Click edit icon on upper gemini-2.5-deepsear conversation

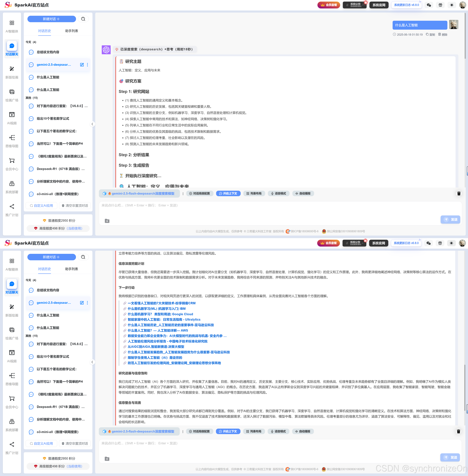coord(82,65)
